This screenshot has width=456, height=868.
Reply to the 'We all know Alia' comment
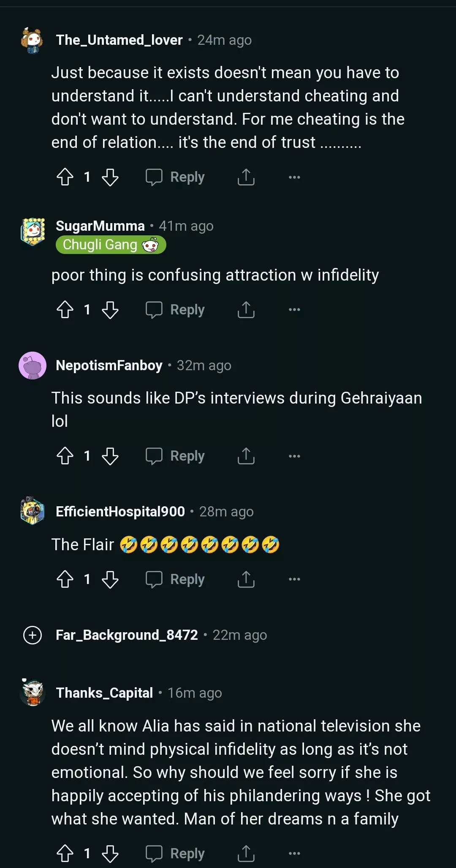click(175, 853)
